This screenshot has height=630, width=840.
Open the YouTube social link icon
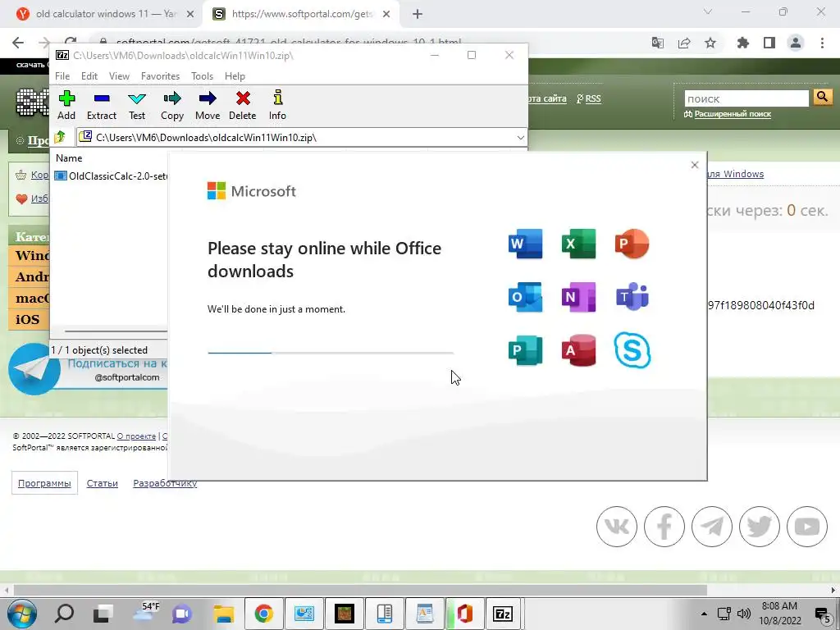pos(807,527)
